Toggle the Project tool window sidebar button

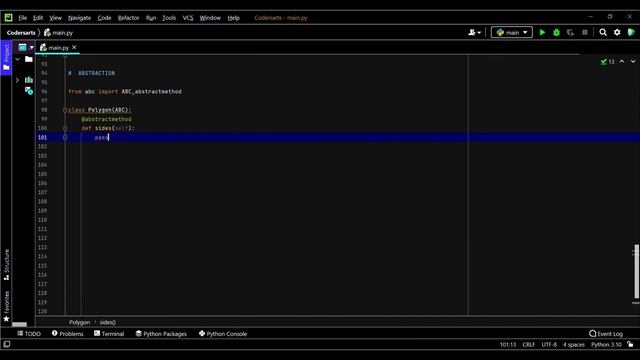click(x=6, y=58)
